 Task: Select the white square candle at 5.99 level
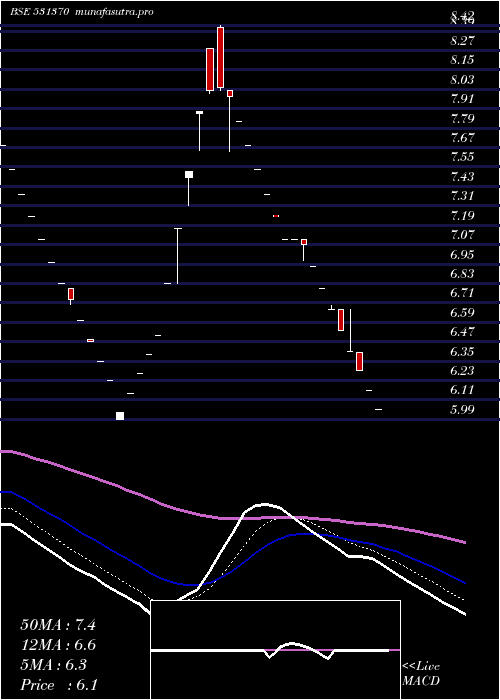point(120,416)
